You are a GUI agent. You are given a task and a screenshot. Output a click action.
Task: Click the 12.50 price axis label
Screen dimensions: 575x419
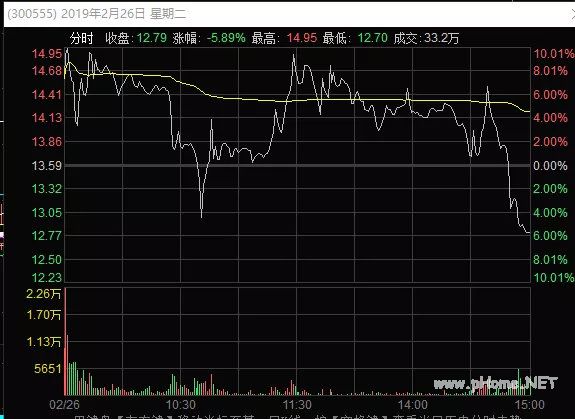47,260
